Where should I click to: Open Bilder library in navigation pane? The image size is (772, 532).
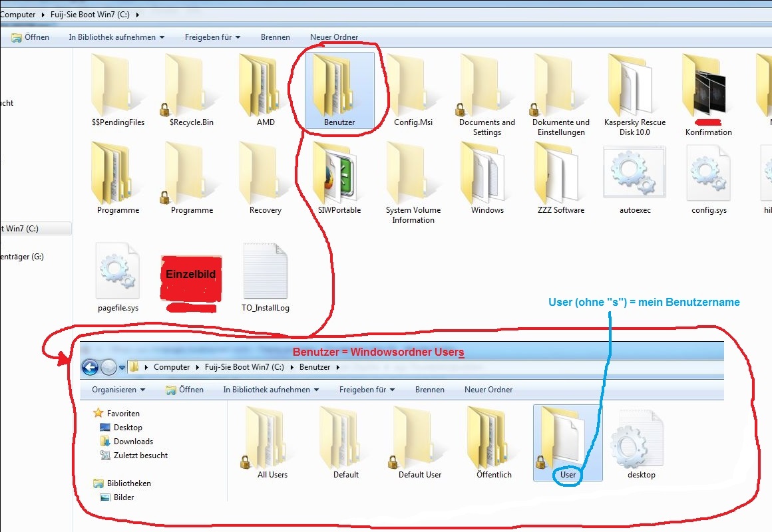tap(117, 497)
